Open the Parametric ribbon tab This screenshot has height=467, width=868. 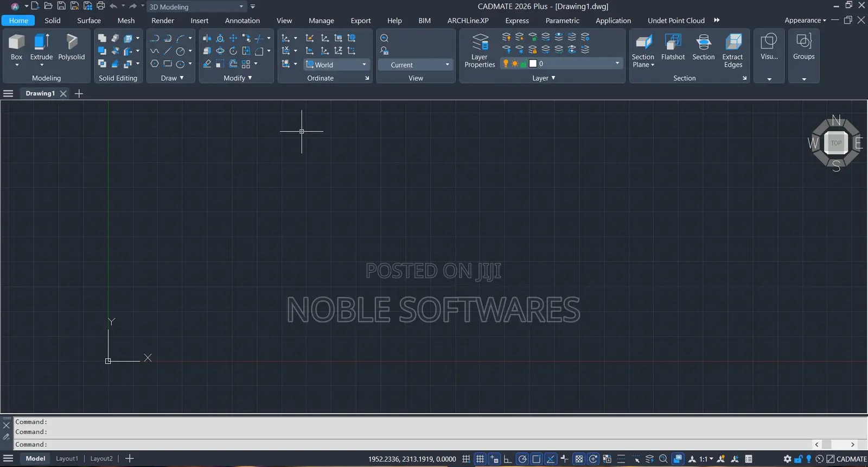563,21
